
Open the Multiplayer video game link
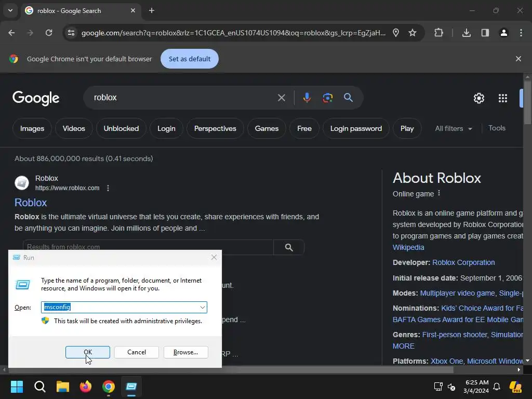(457, 293)
